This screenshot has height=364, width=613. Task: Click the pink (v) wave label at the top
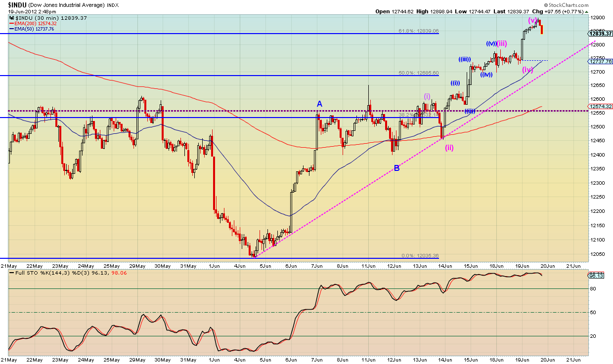point(532,20)
